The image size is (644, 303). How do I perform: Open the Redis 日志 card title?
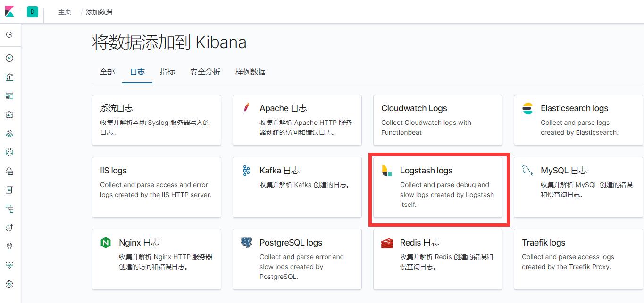(420, 243)
